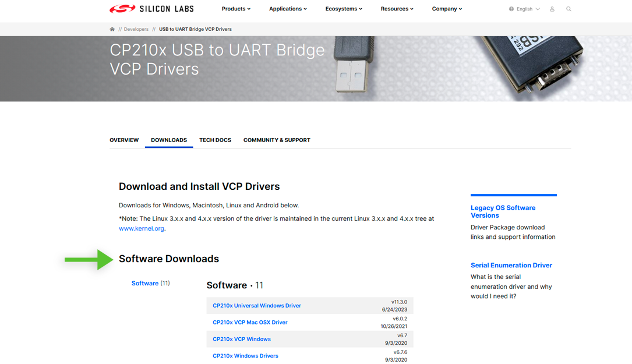Select the Software (11) filter
Screen dimensions: 632x364
151,283
